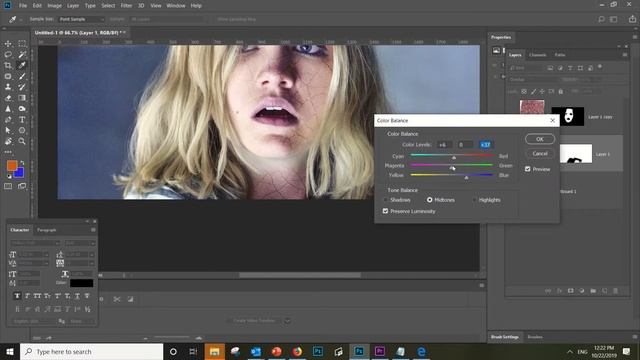Select the Clone Stamp tool
This screenshot has height=360, width=640.
coord(8,87)
